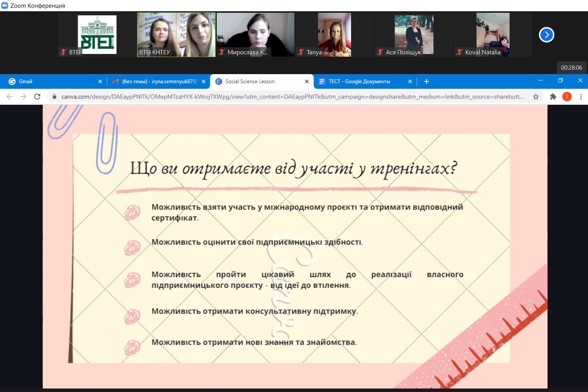Click the browser forward arrow
This screenshot has height=392, width=588.
coord(23,97)
